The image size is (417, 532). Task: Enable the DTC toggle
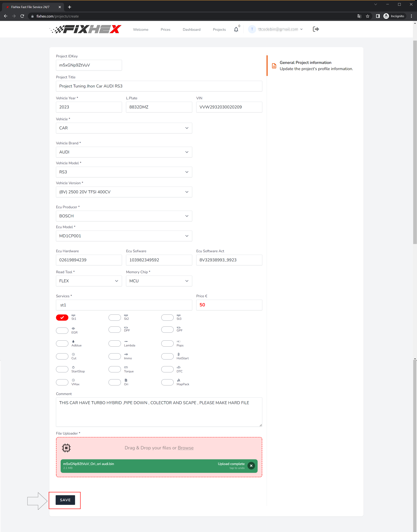167,369
